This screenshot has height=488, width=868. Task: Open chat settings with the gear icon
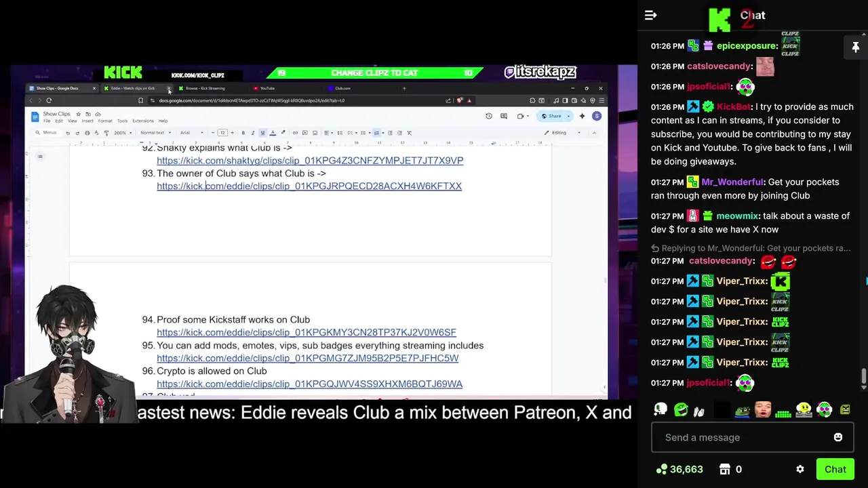(x=800, y=469)
